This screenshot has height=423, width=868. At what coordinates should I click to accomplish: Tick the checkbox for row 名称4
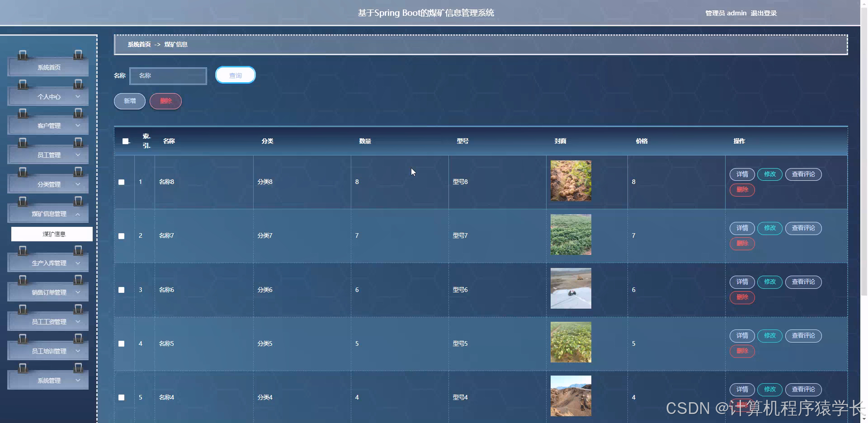122,397
